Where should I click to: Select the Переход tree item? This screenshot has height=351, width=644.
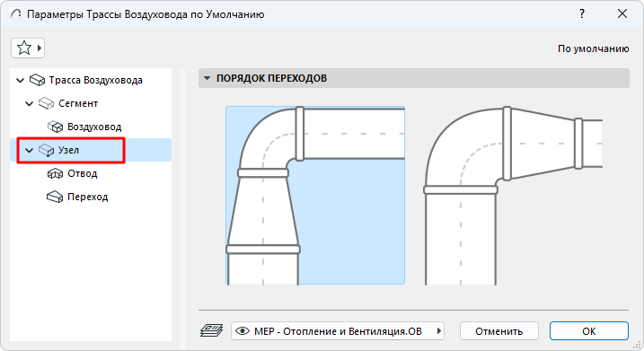[x=91, y=197]
